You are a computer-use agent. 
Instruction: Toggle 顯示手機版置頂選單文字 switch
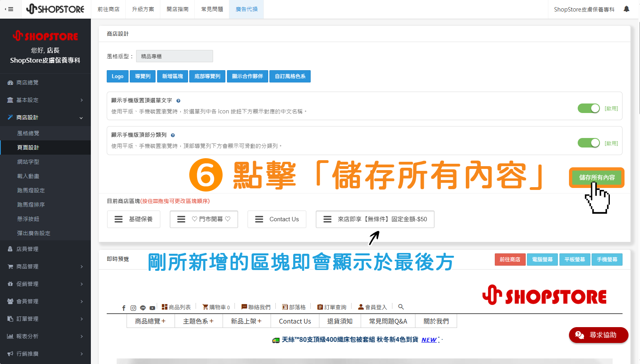(589, 108)
